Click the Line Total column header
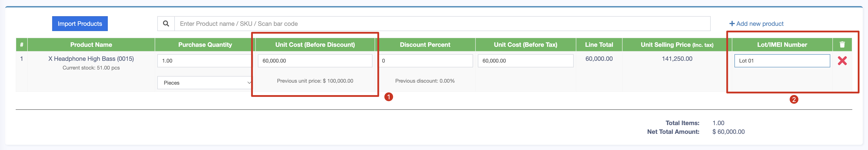Viewport: 868px width, 150px height. (x=599, y=45)
